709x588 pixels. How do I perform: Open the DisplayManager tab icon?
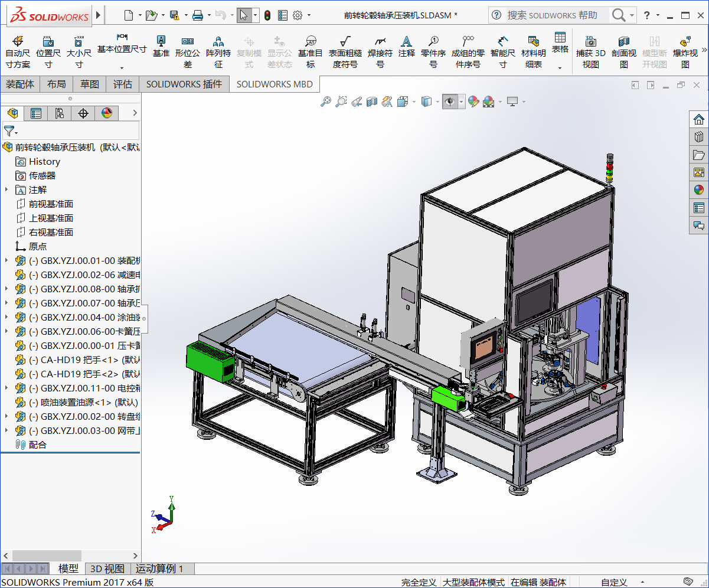[x=107, y=113]
